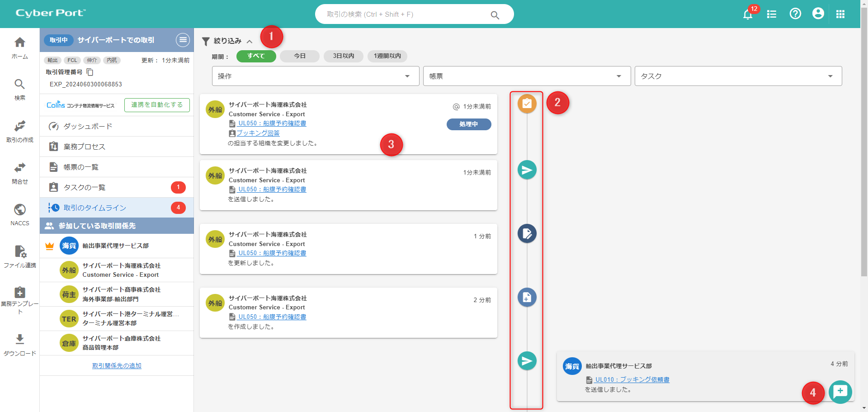Open the notifications bell icon
The width and height of the screenshot is (868, 412).
tap(748, 14)
